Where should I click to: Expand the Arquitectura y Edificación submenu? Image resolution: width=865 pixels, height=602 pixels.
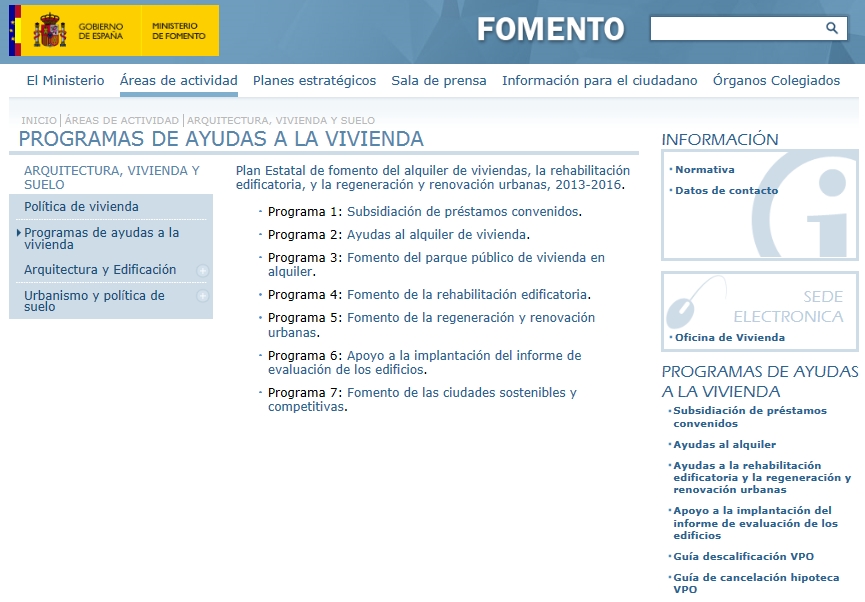pos(202,270)
